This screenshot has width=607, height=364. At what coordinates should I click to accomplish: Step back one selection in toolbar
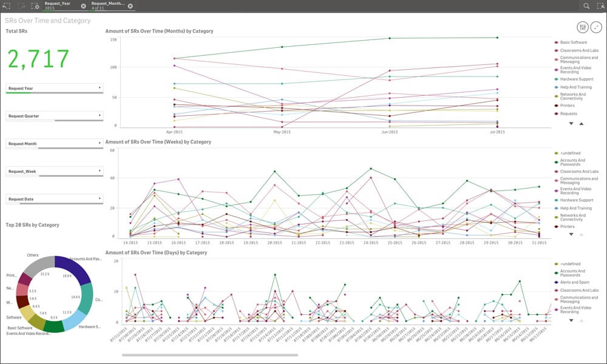7,6
